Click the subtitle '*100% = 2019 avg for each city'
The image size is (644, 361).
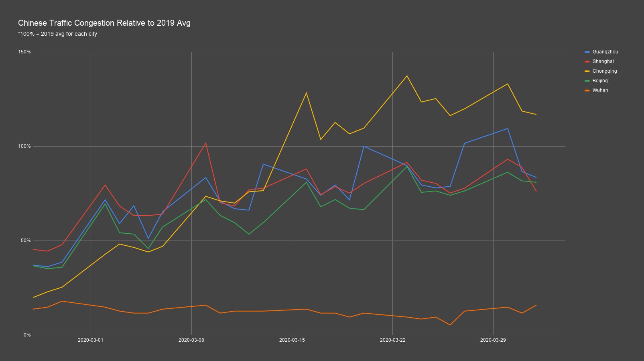(57, 34)
